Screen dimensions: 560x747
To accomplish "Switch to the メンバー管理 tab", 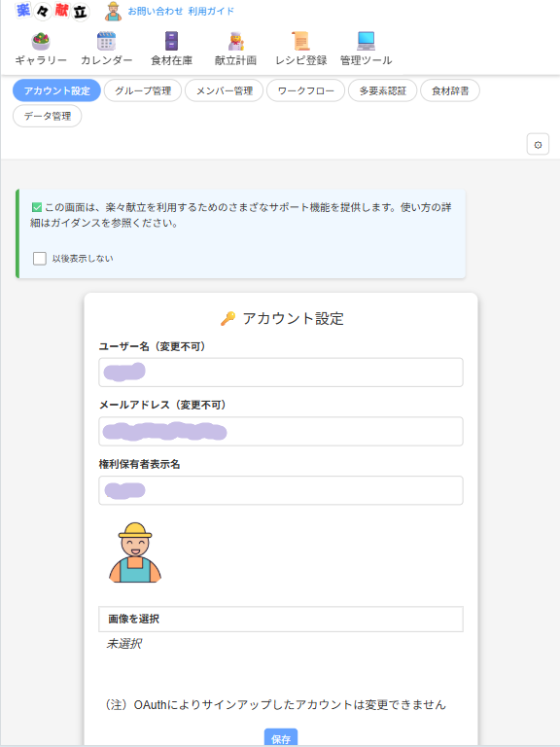I will coord(225,90).
